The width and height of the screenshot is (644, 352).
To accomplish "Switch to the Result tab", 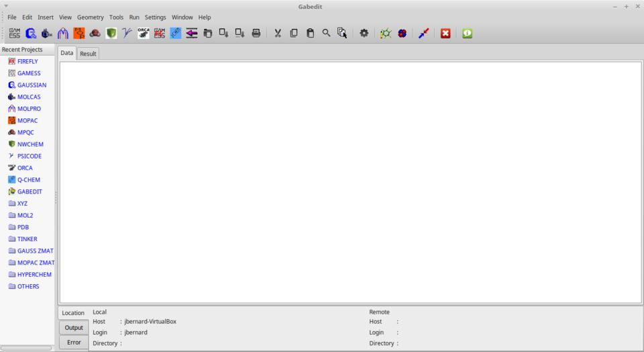I will click(88, 54).
